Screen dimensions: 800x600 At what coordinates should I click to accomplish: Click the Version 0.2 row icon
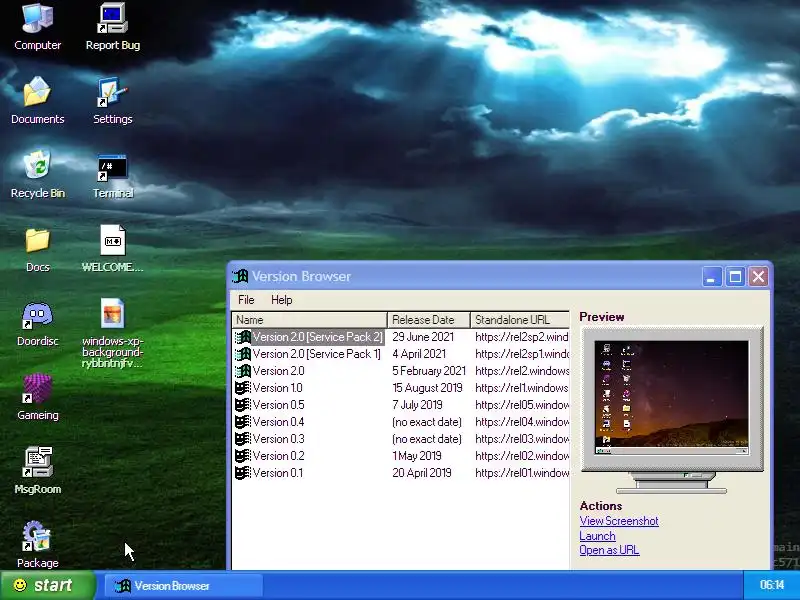click(x=243, y=456)
